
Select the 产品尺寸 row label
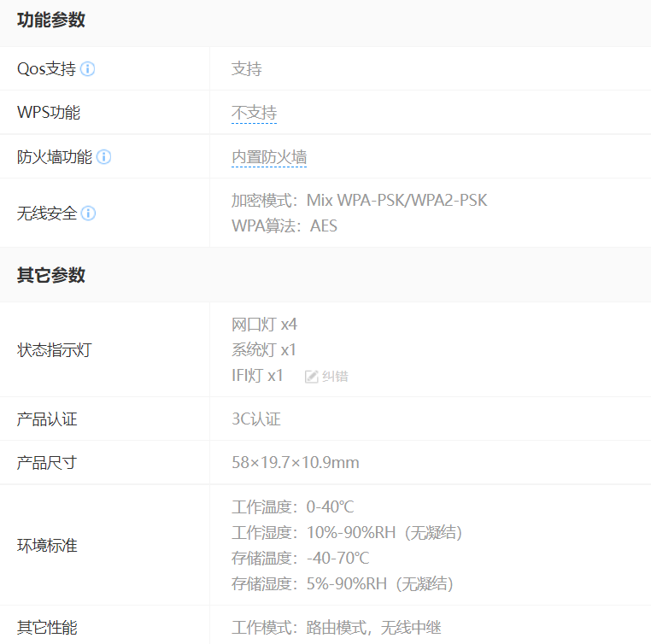(x=47, y=463)
